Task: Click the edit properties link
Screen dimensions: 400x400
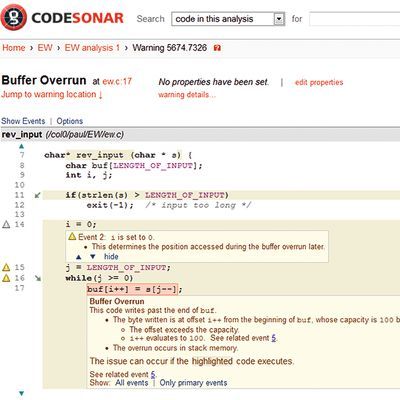Action: 319,82
